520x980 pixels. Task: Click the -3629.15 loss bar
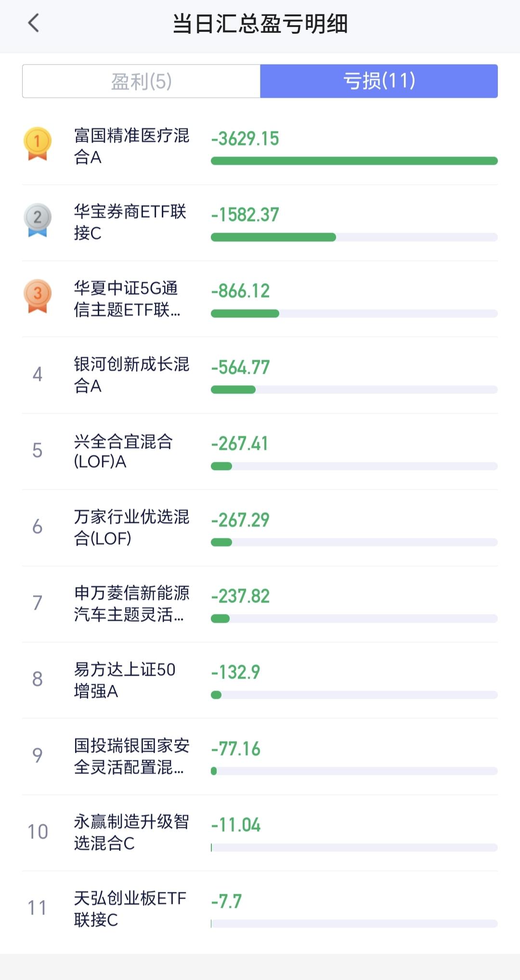point(354,161)
